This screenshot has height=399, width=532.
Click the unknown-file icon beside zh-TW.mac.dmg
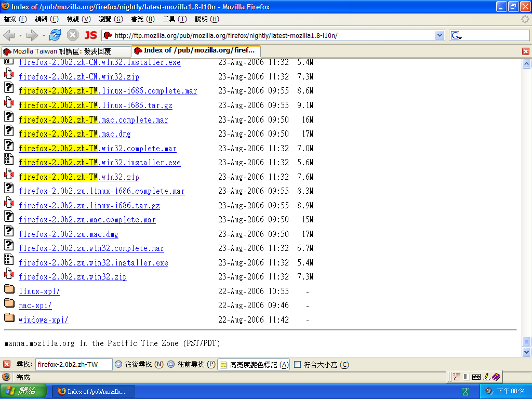(x=9, y=130)
